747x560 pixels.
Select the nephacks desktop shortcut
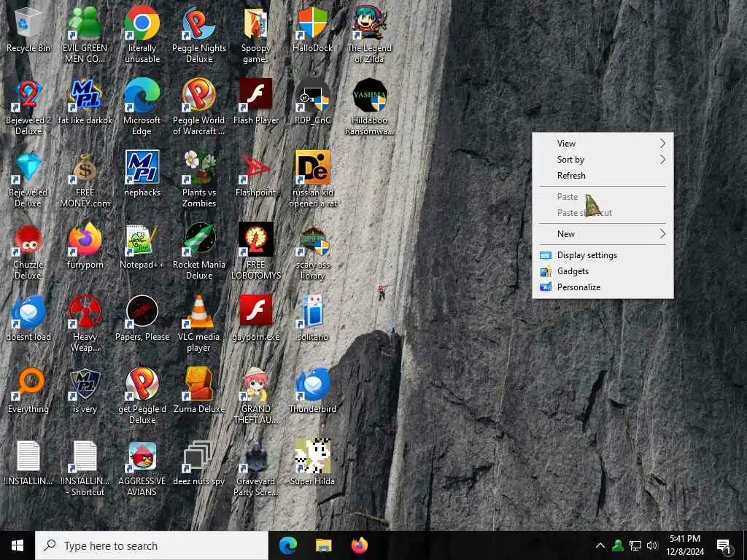pos(142,174)
